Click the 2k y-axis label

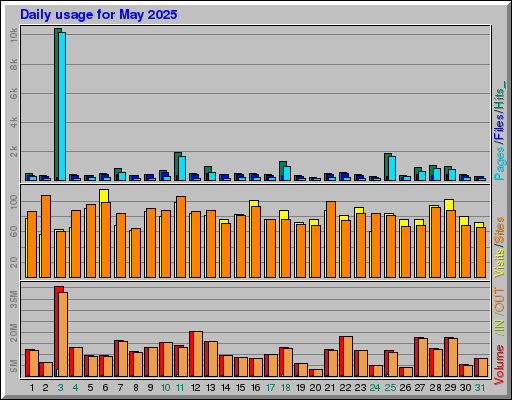coord(13,152)
